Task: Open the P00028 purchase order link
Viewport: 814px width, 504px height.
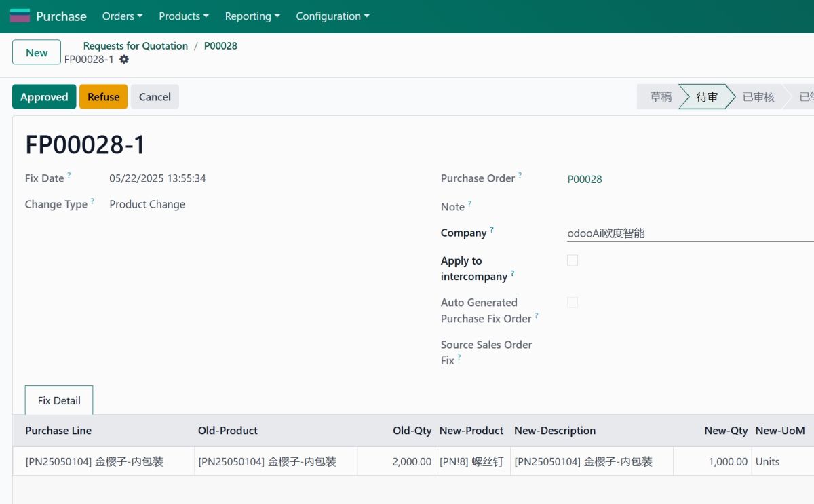Action: (x=585, y=179)
